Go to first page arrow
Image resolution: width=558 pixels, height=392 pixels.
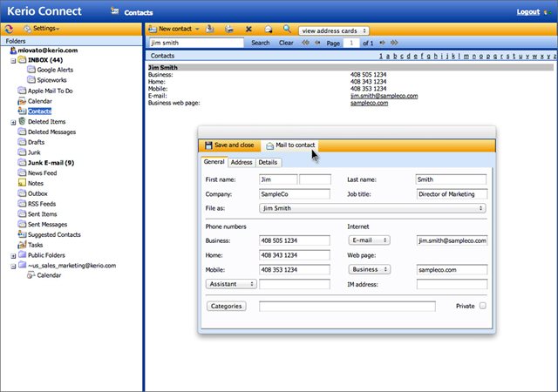[305, 43]
